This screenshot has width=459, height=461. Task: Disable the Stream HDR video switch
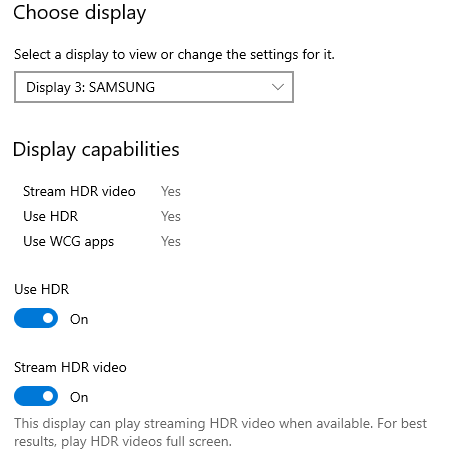(x=36, y=396)
